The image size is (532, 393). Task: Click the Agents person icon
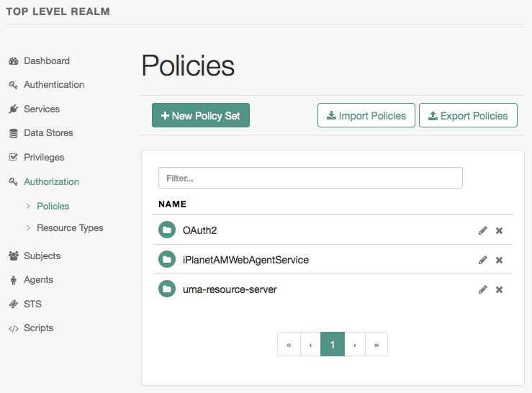coord(14,280)
